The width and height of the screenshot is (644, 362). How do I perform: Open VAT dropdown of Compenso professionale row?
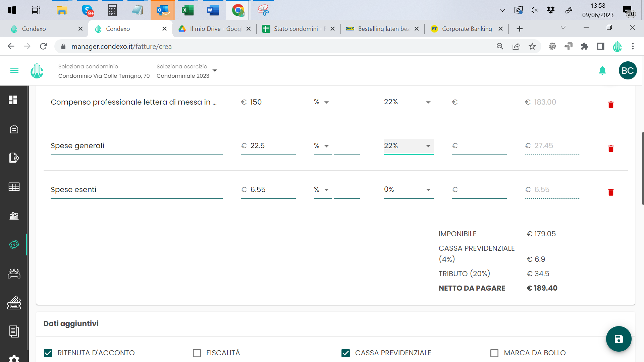click(409, 102)
